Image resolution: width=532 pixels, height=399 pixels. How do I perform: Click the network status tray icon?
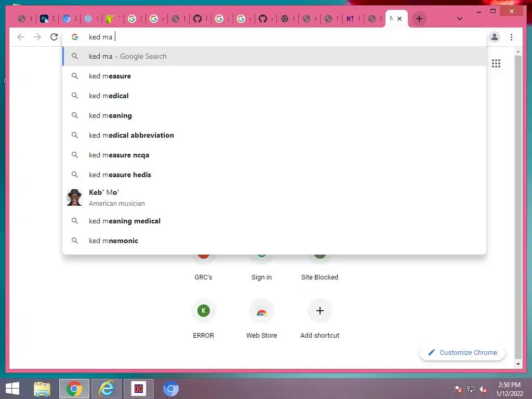pos(471,389)
